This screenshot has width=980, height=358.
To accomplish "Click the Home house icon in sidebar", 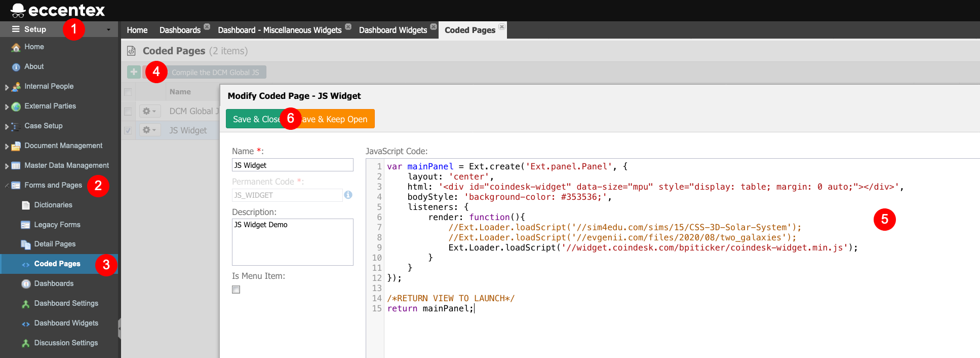I will click(x=16, y=47).
